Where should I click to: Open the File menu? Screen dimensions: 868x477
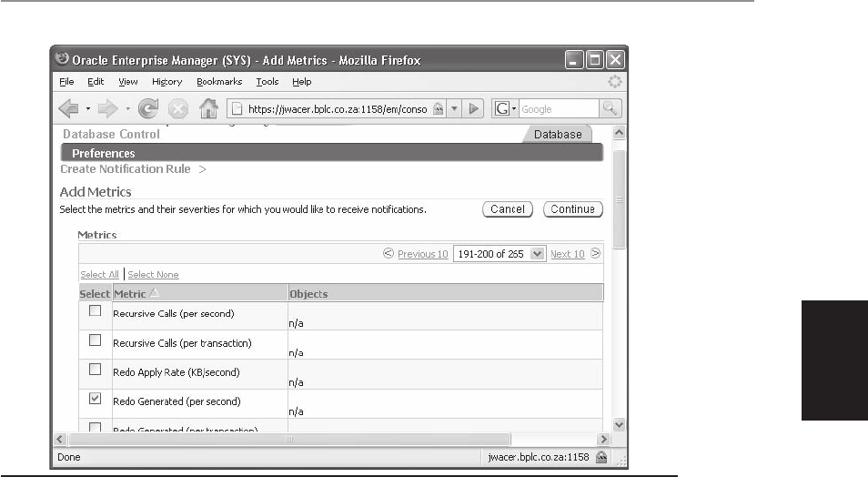66,81
